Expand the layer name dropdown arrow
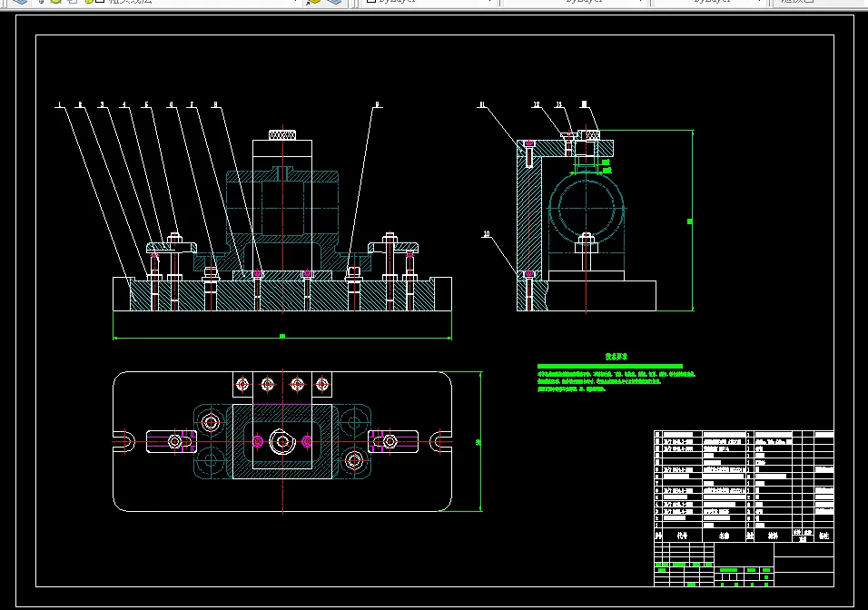Image resolution: width=868 pixels, height=610 pixels. point(295,2)
